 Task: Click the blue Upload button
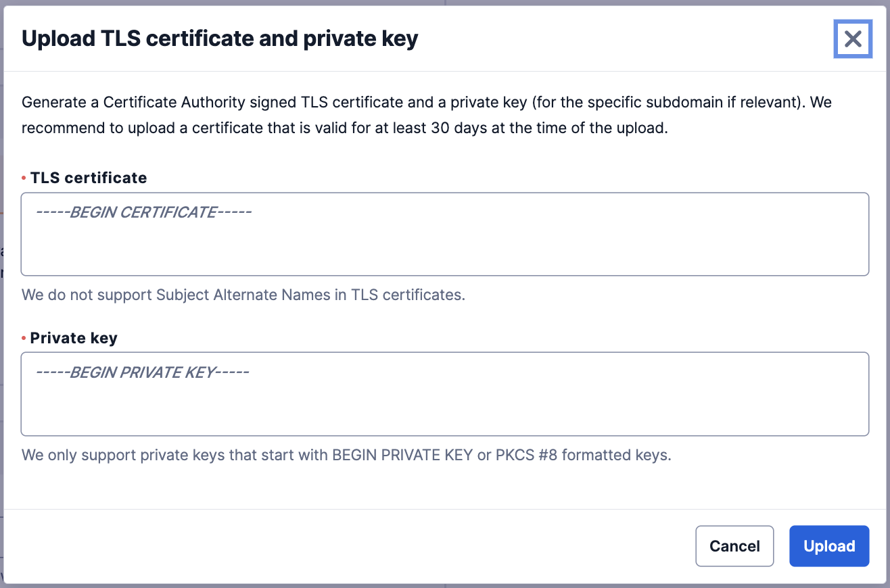click(x=828, y=546)
